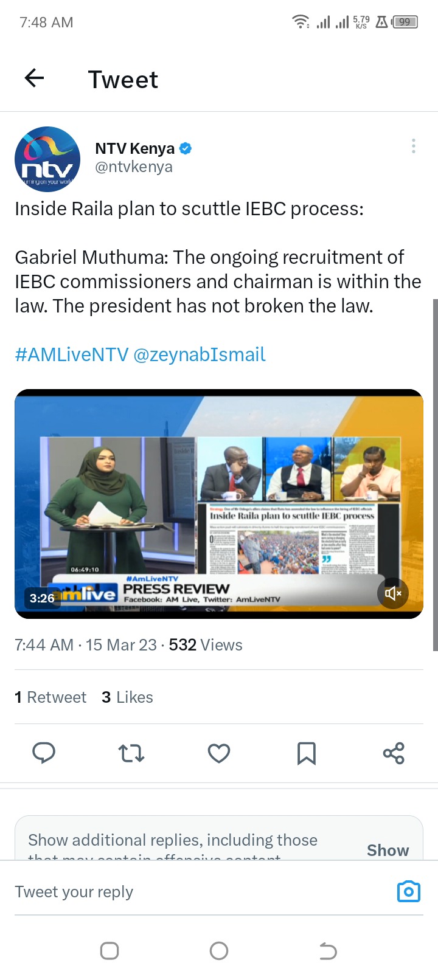Show additional replies button
This screenshot has height=980, width=438.
tap(388, 850)
